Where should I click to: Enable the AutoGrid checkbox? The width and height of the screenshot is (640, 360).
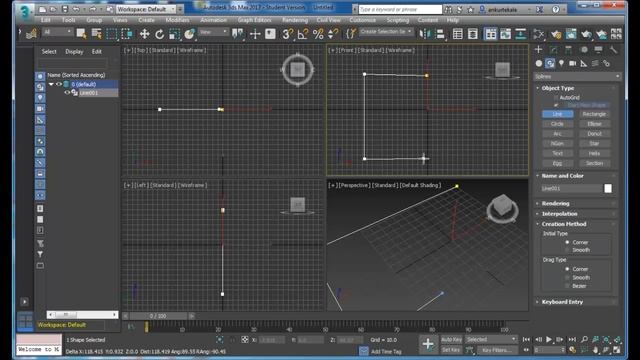point(556,98)
